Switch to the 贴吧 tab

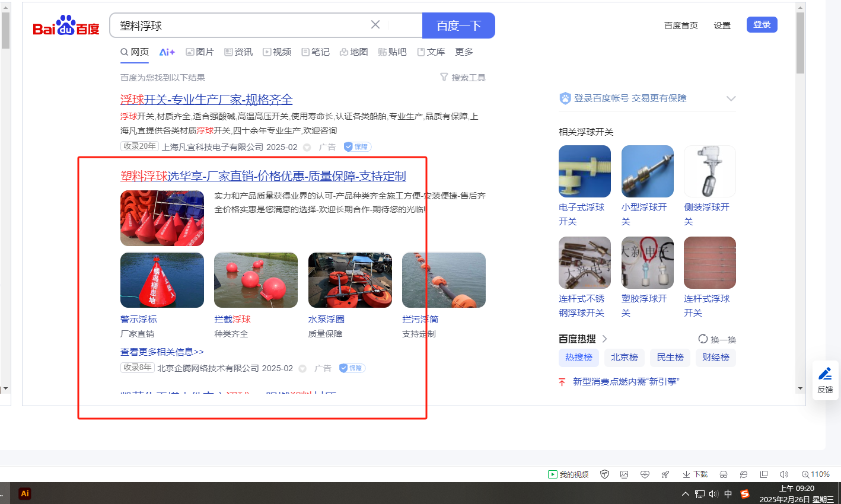(392, 52)
